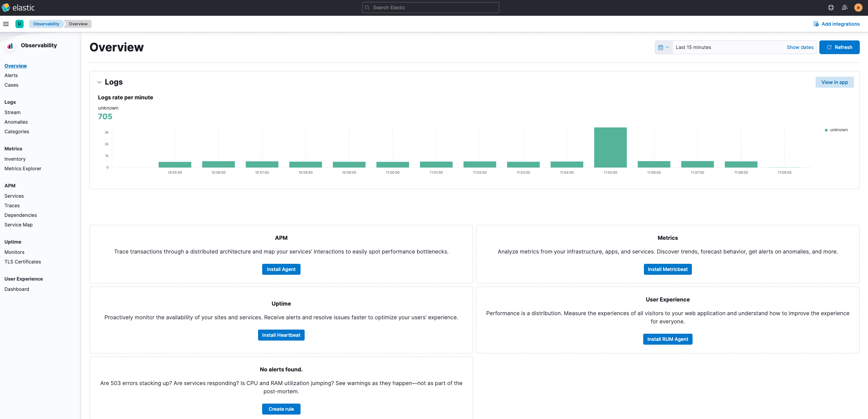
Task: Click the Elastic logo
Action: pyautogui.click(x=18, y=8)
